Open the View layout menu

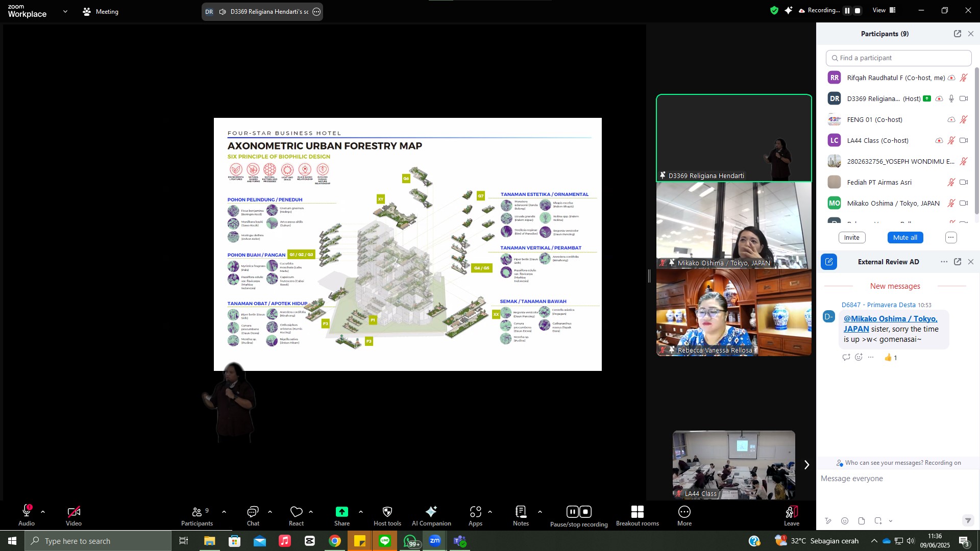884,10
